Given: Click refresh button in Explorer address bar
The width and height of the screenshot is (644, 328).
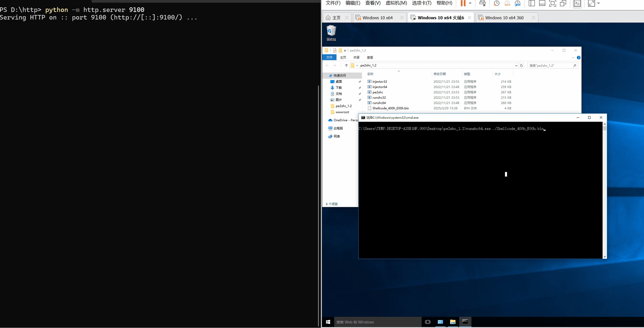Looking at the screenshot, I should (x=521, y=65).
